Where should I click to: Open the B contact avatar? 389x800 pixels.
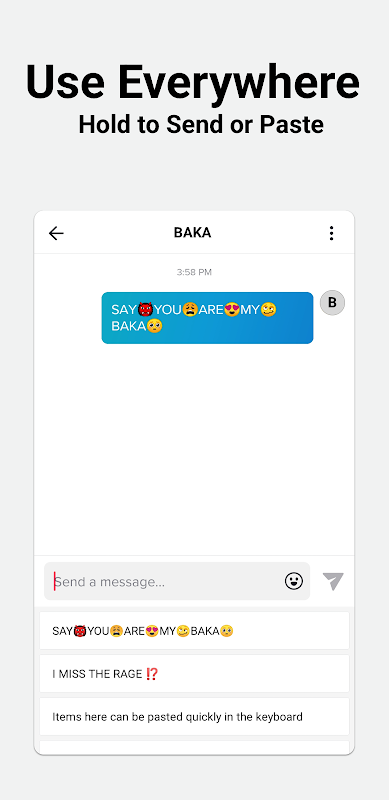(x=332, y=303)
